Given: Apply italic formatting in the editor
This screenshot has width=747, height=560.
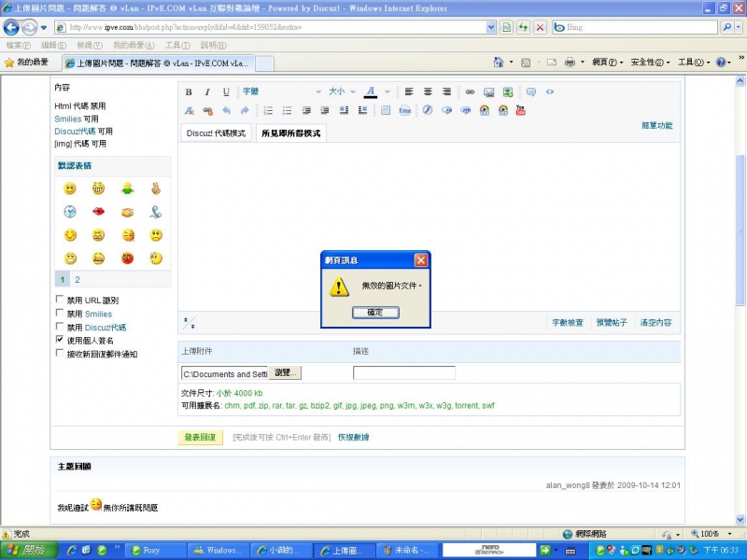Looking at the screenshot, I should point(207,91).
